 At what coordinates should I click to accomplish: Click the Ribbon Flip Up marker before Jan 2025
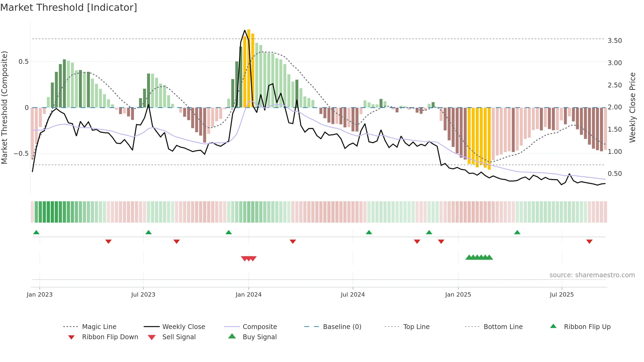point(429,232)
